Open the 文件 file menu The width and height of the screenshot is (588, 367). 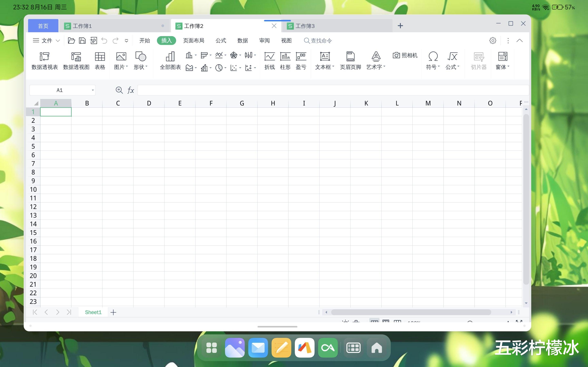pyautogui.click(x=46, y=41)
